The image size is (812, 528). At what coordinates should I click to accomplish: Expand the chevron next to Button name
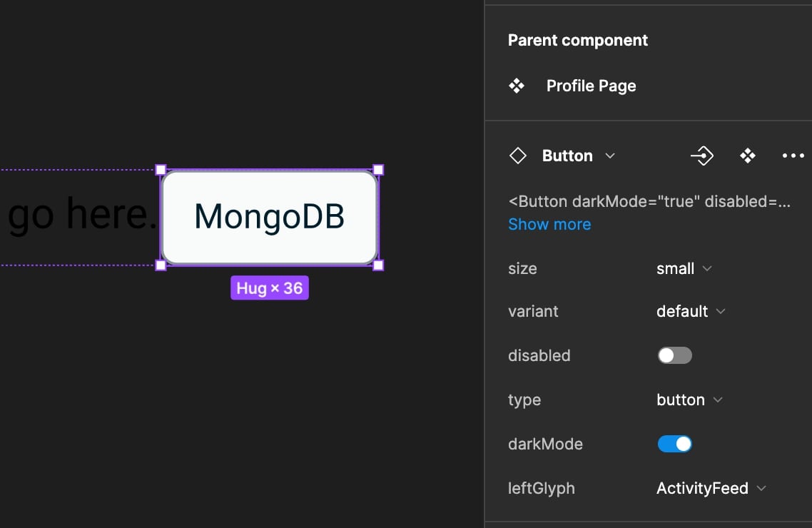point(610,156)
